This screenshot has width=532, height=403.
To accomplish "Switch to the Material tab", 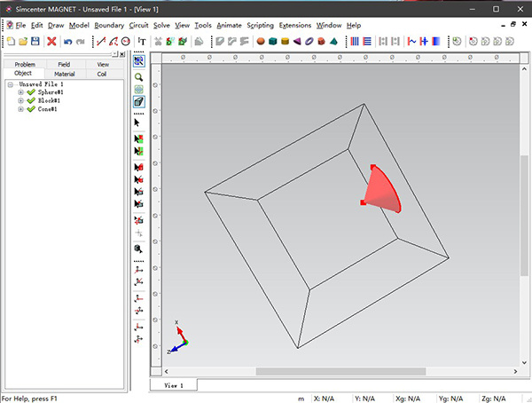I will pyautogui.click(x=64, y=74).
